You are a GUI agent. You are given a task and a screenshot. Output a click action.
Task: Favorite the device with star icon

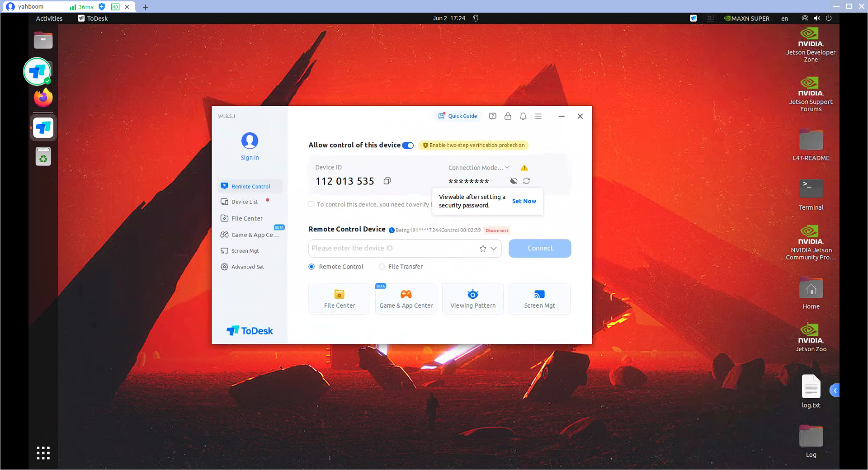(483, 249)
